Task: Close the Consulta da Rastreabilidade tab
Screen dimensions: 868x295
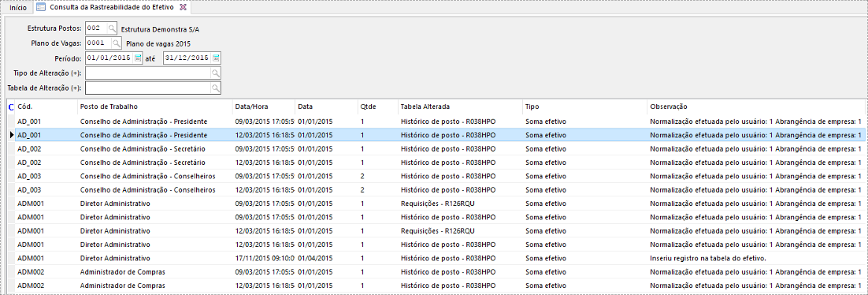Action: click(184, 7)
